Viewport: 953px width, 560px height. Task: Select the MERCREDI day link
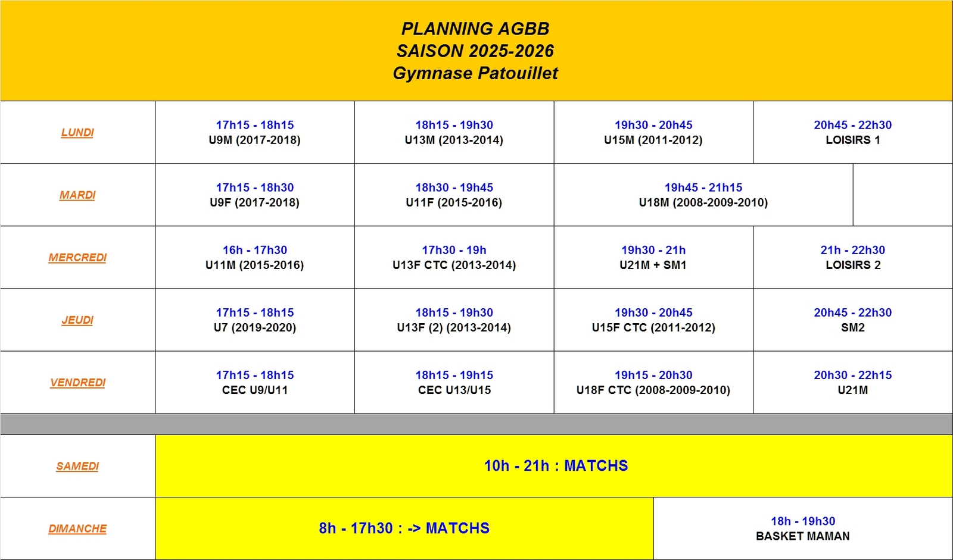(77, 257)
